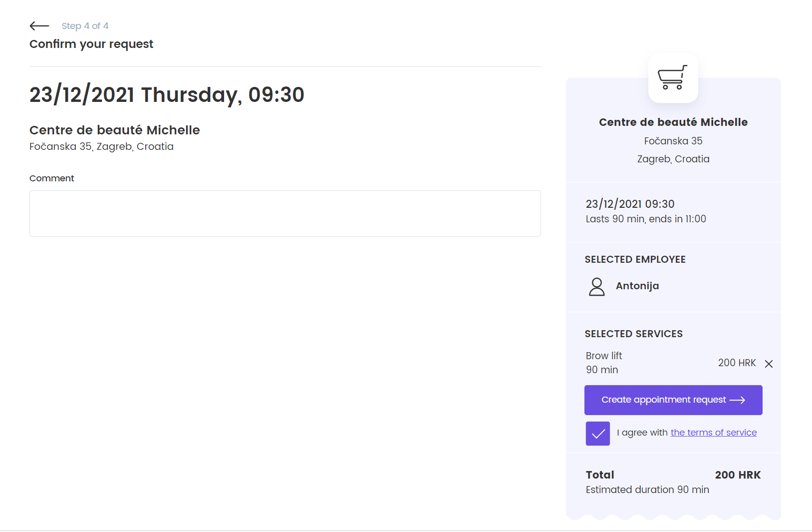
Task: Click the shopping cart icon
Action: [673, 78]
